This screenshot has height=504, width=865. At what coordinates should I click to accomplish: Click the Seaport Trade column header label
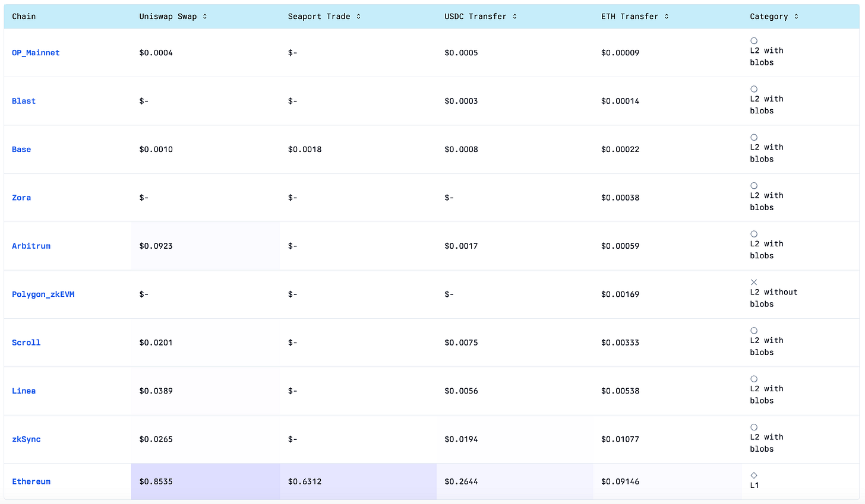click(319, 17)
